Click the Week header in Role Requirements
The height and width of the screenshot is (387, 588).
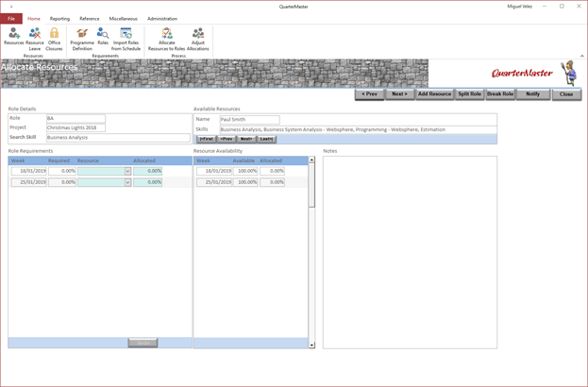coord(18,160)
